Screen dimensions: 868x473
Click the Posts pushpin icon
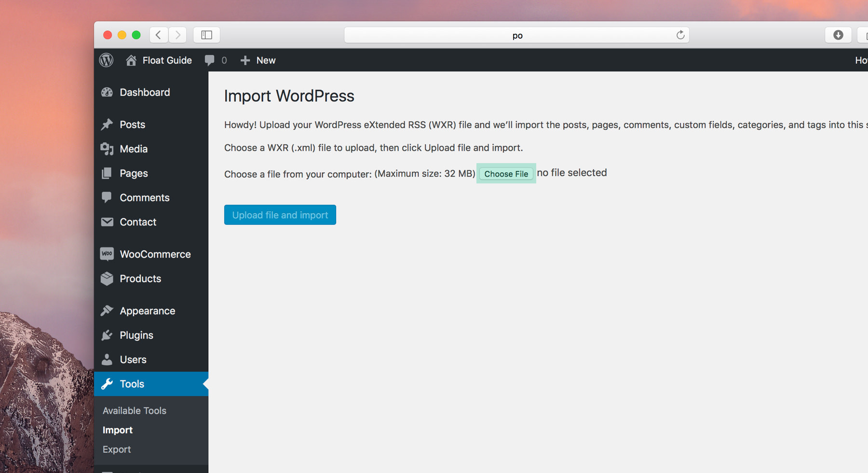pyautogui.click(x=107, y=125)
